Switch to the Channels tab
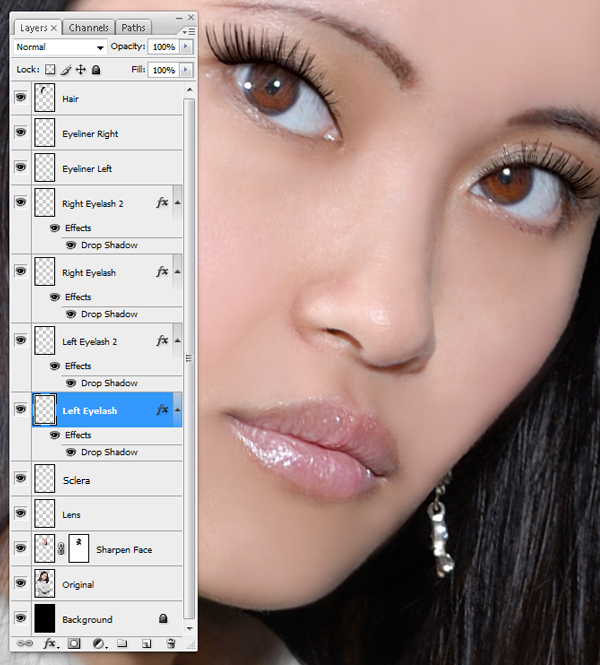The width and height of the screenshot is (600, 665). (89, 28)
